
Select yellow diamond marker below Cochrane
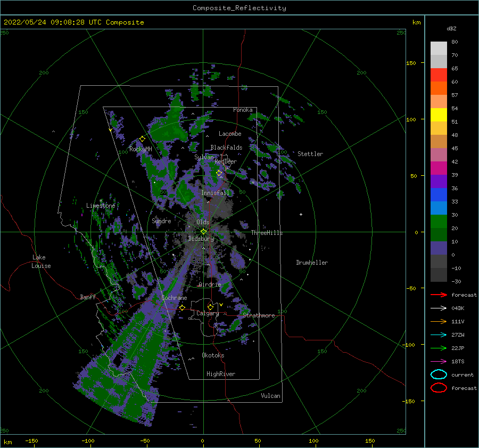(x=183, y=307)
